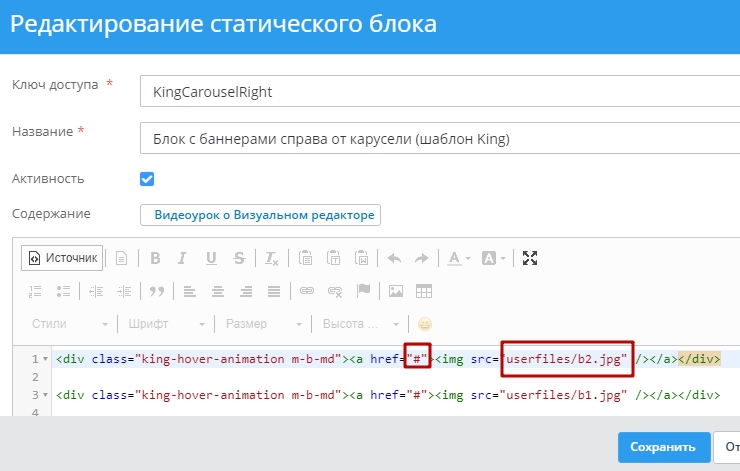
Task: Open the smiley emoji picker
Action: tap(425, 324)
